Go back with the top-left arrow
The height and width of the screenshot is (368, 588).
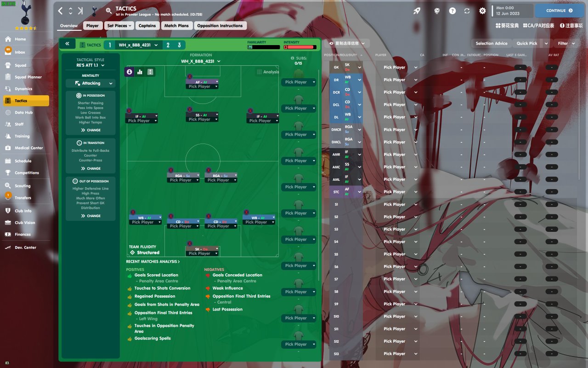[x=61, y=11]
